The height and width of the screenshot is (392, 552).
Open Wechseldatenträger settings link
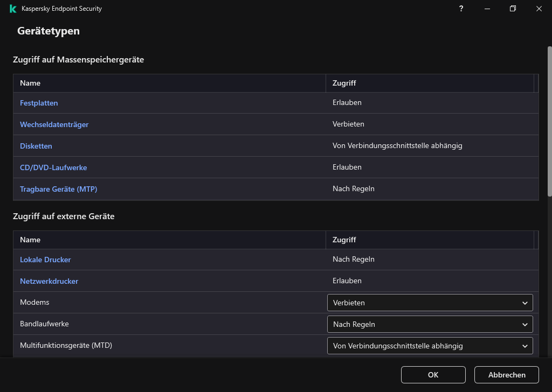[x=54, y=124]
